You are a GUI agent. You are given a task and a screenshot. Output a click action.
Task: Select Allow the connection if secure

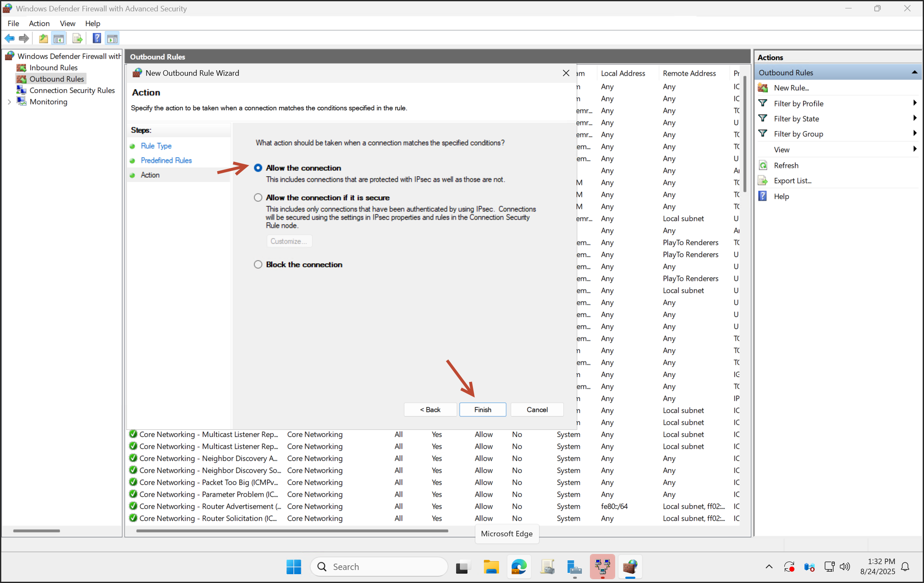point(258,198)
